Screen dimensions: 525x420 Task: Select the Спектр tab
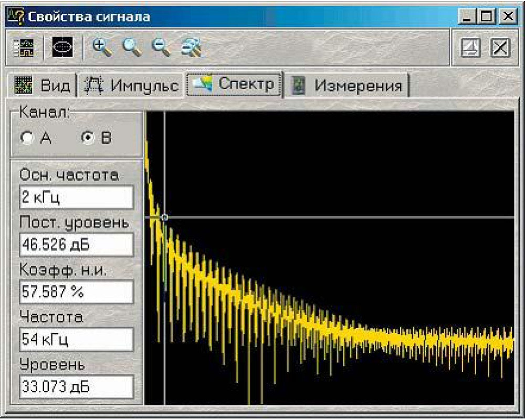point(234,85)
